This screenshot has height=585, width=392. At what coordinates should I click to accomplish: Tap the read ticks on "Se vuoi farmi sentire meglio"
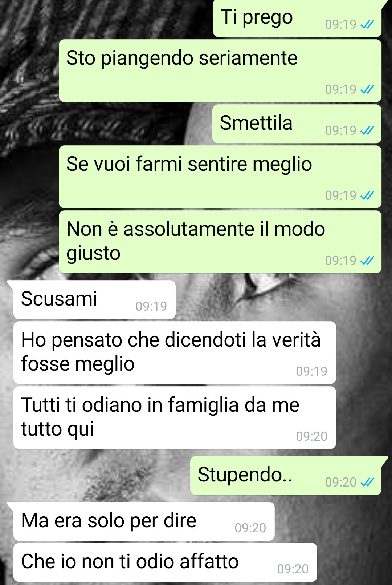coord(367,195)
